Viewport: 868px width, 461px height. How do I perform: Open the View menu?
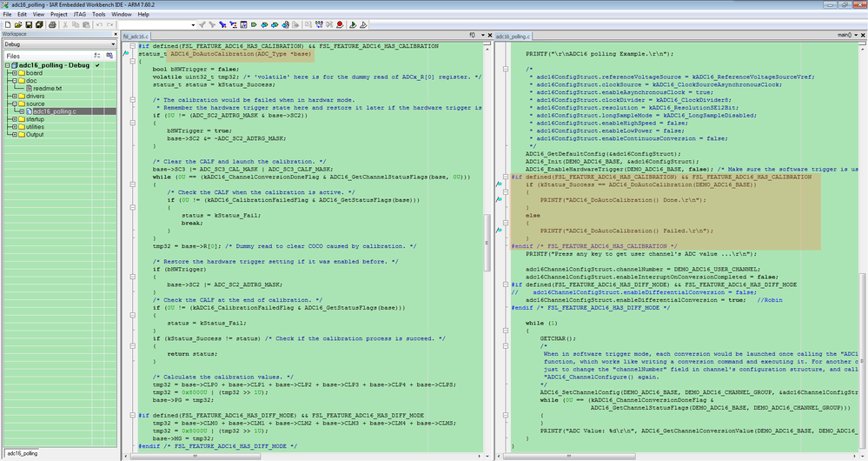(39, 15)
